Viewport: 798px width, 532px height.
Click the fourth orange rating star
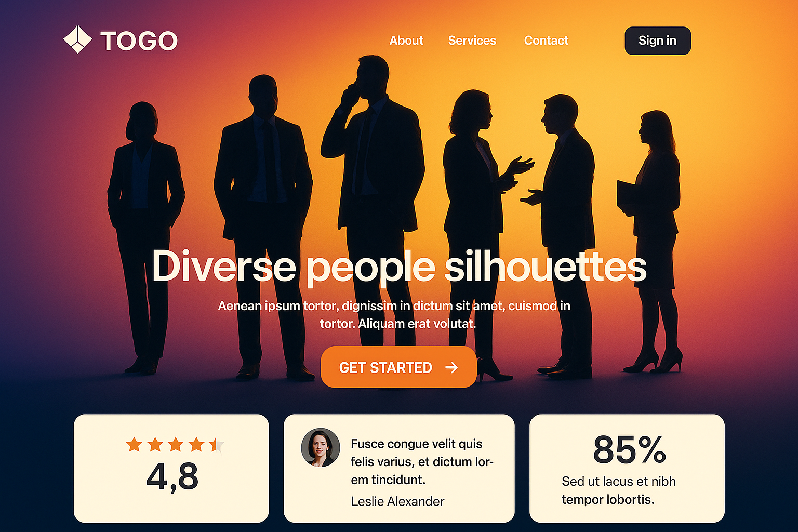tap(196, 445)
